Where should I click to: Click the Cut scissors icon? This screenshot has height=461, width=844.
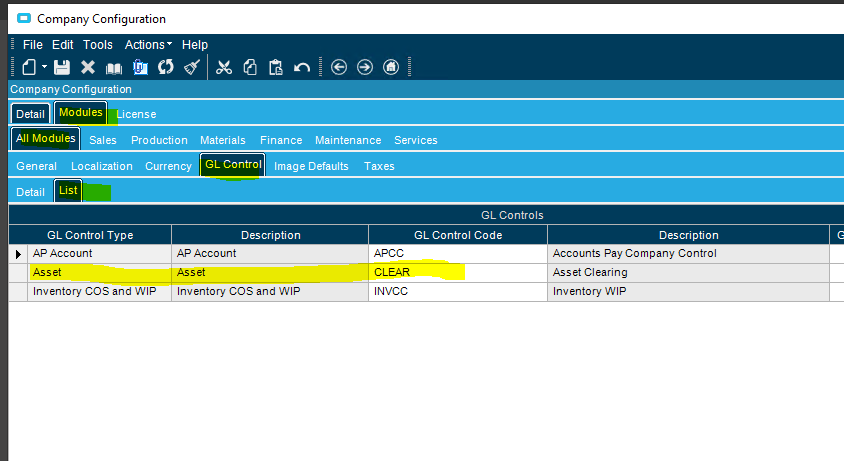click(x=223, y=67)
